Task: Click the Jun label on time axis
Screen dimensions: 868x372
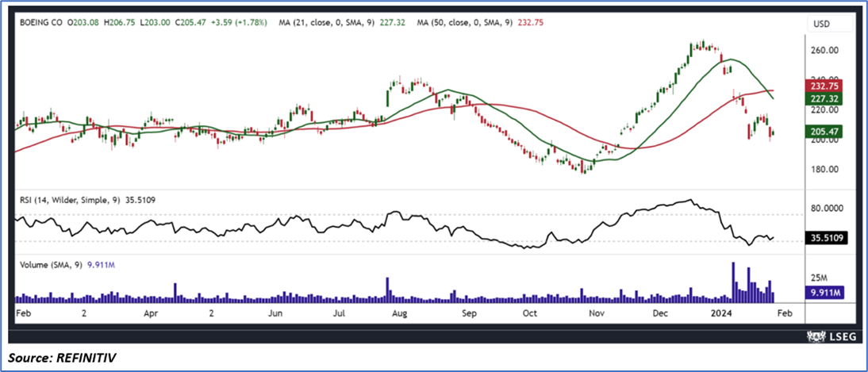Action: pyautogui.click(x=275, y=313)
